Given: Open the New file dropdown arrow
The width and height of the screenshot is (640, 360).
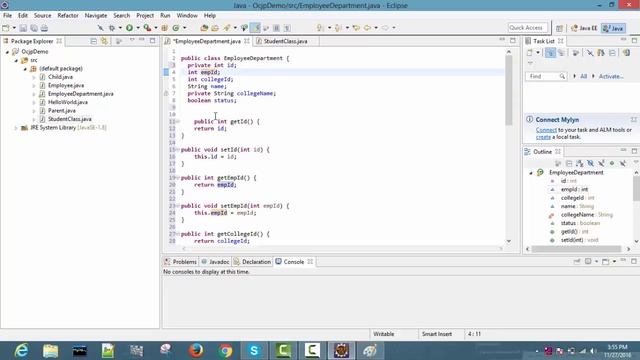Looking at the screenshot, I should coord(14,28).
